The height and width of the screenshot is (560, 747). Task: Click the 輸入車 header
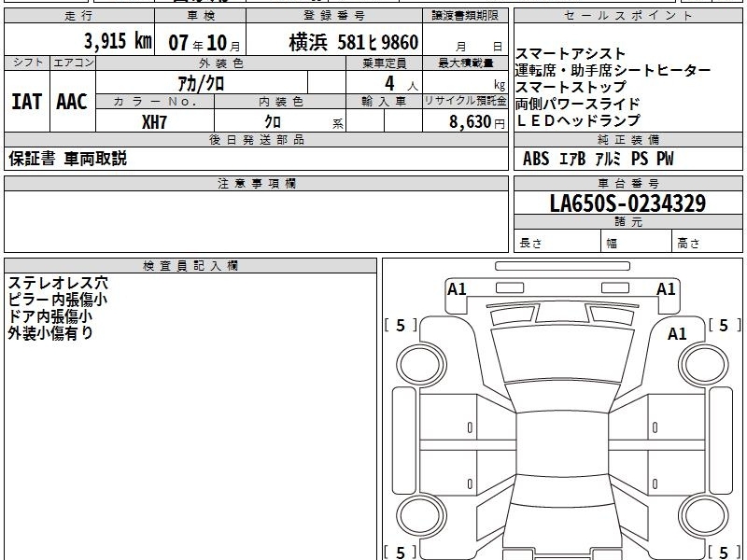[x=384, y=101]
